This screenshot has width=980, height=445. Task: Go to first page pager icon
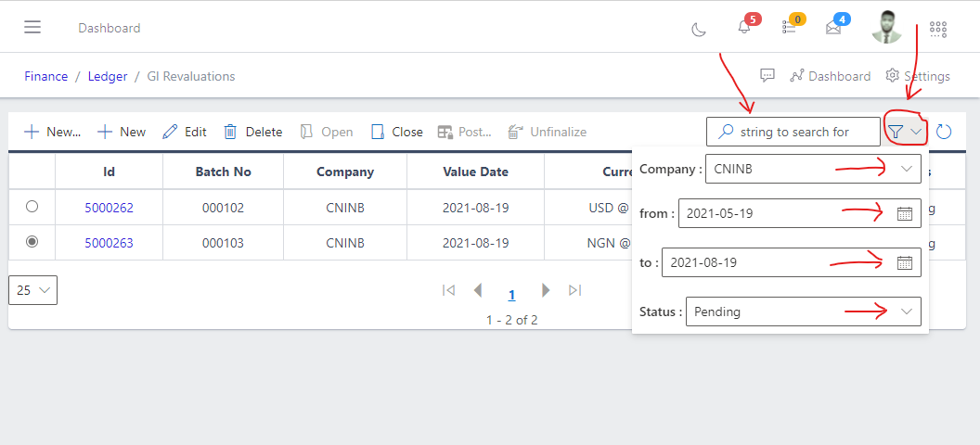(x=448, y=290)
